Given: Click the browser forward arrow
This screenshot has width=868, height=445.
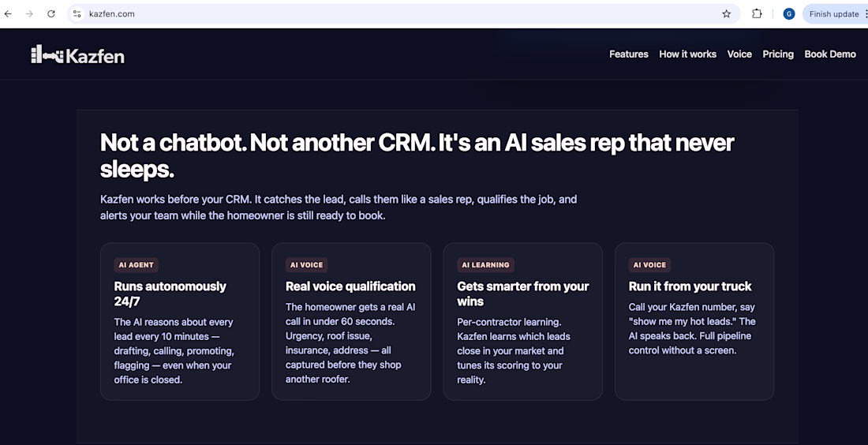Looking at the screenshot, I should [x=29, y=14].
